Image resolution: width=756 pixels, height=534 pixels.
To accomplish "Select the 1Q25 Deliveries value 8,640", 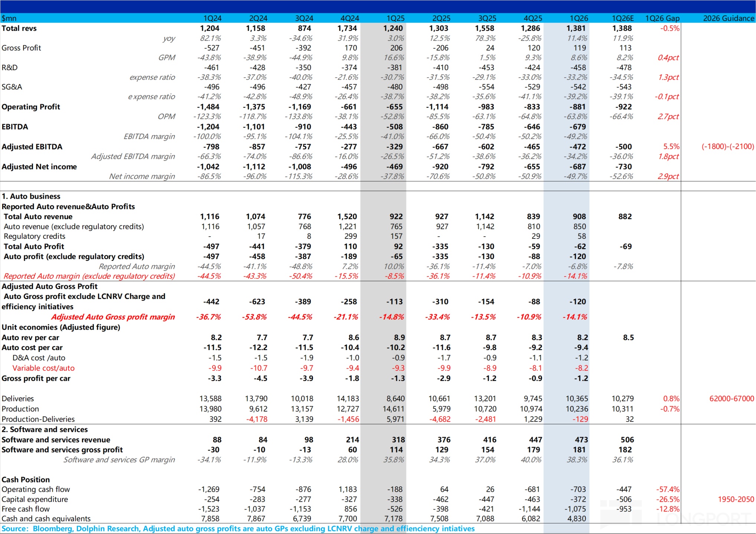I will pyautogui.click(x=396, y=399).
